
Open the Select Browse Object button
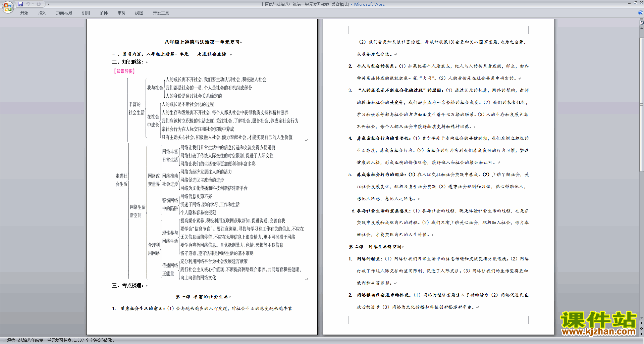point(641,329)
